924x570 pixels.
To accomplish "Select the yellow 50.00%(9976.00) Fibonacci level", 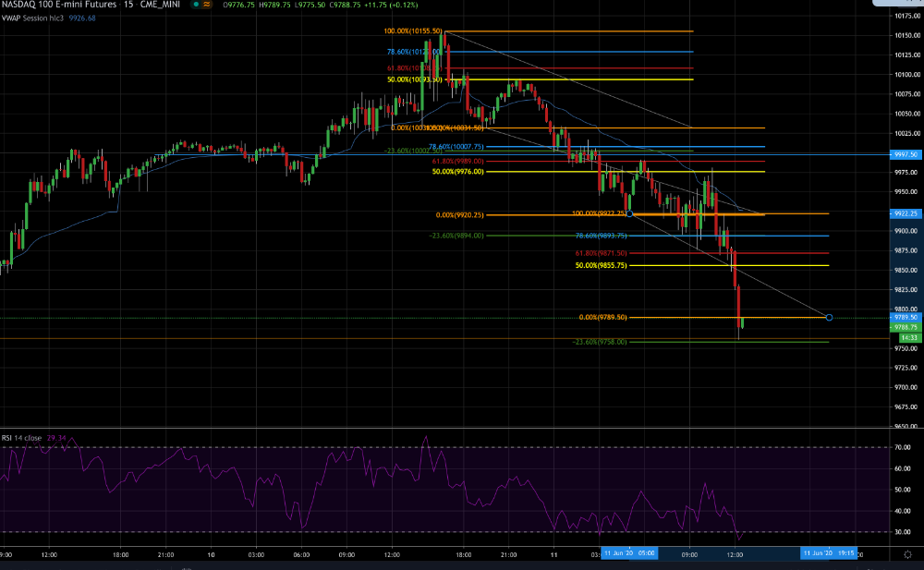I will point(458,172).
